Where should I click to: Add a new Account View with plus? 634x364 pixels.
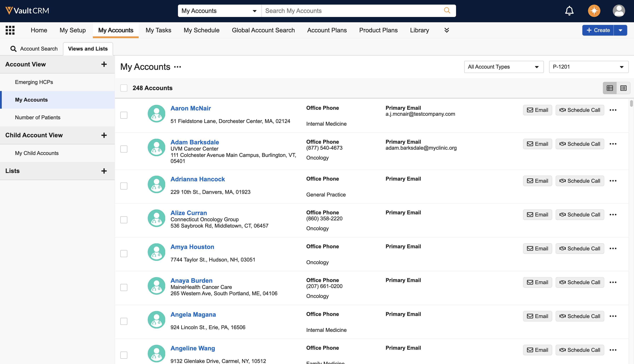point(104,64)
